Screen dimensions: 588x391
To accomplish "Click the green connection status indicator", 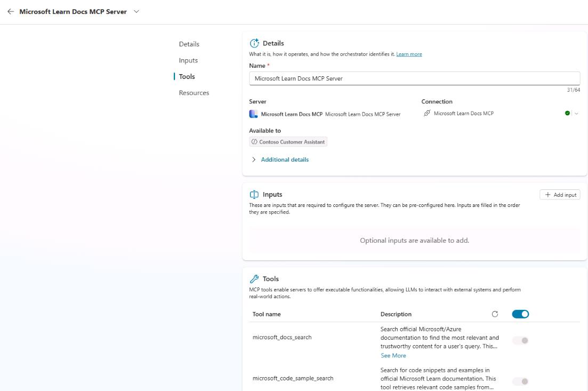I will (x=567, y=113).
